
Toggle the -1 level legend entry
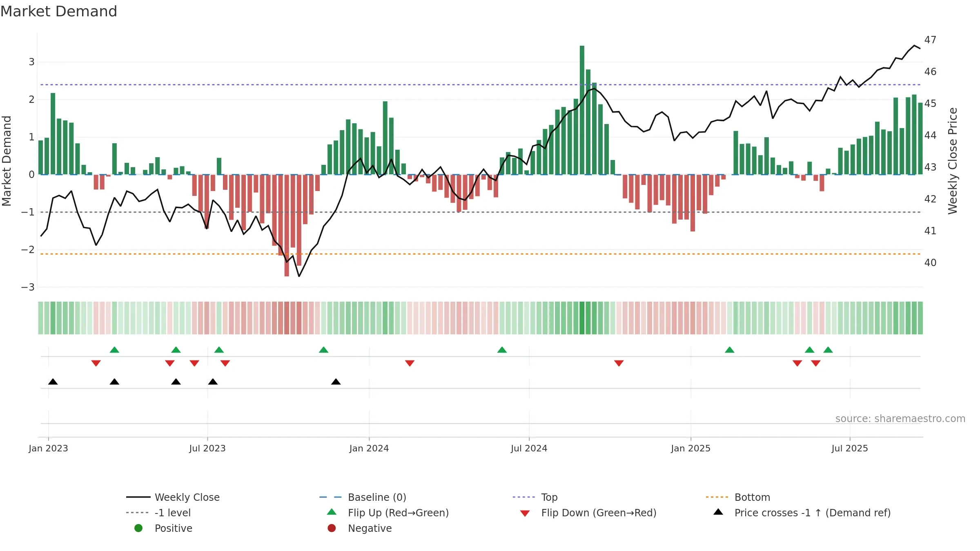pos(158,513)
